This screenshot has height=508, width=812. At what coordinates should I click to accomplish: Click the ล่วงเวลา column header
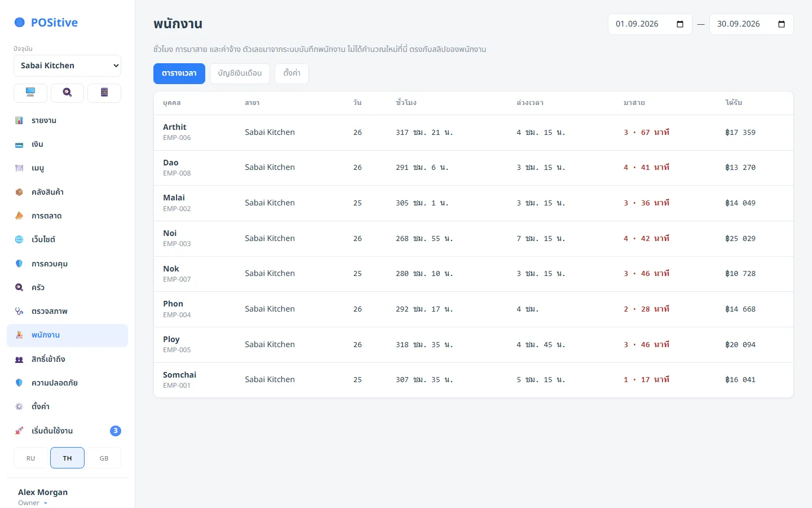coord(530,103)
